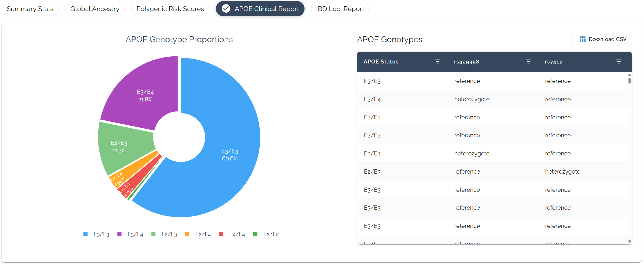Click the table scrollbar thumb
Image resolution: width=644 pixels, height=265 pixels.
(630, 80)
